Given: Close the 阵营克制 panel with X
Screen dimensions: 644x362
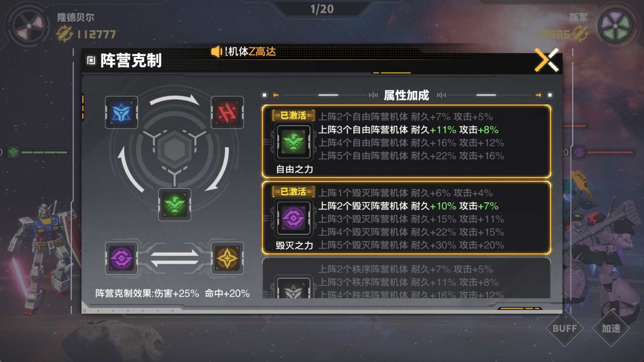Looking at the screenshot, I should click(x=547, y=60).
